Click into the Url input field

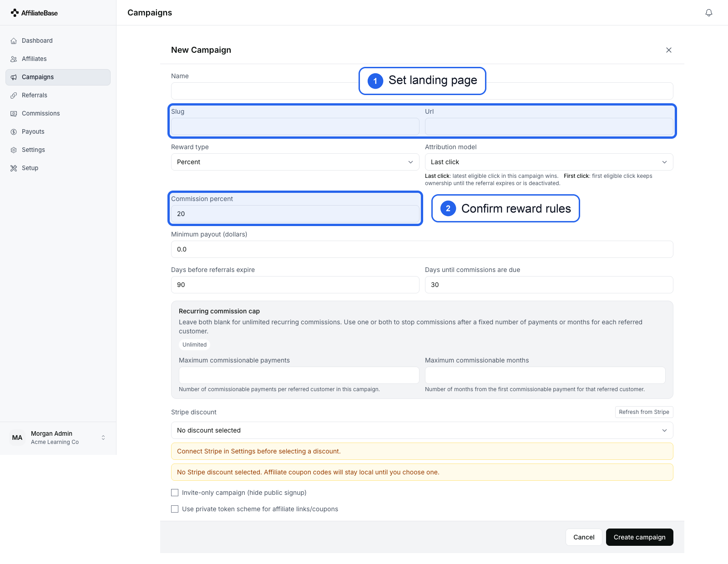[x=549, y=126]
